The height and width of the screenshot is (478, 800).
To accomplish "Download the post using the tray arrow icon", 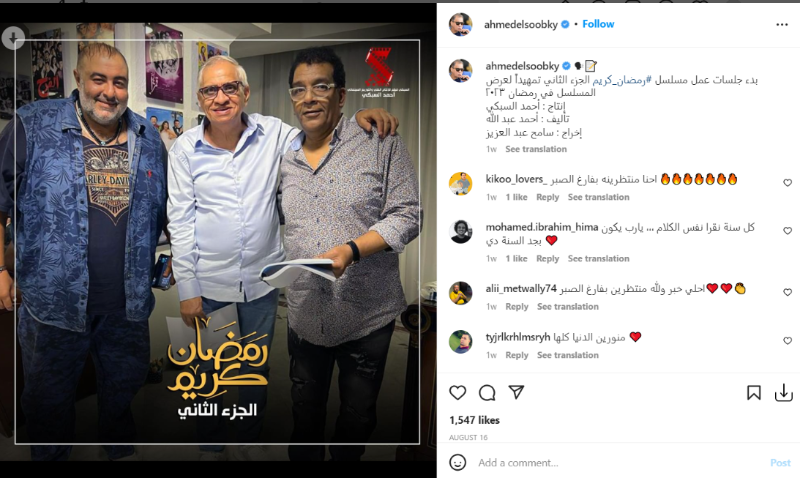I will [783, 393].
